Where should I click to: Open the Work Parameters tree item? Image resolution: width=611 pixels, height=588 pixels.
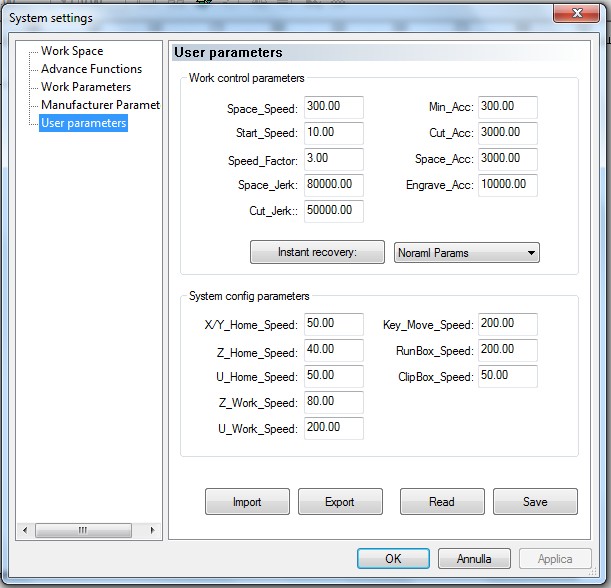pyautogui.click(x=85, y=87)
